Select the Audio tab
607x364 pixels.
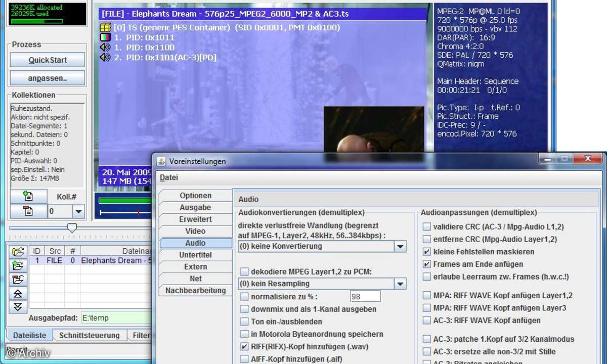tap(195, 243)
